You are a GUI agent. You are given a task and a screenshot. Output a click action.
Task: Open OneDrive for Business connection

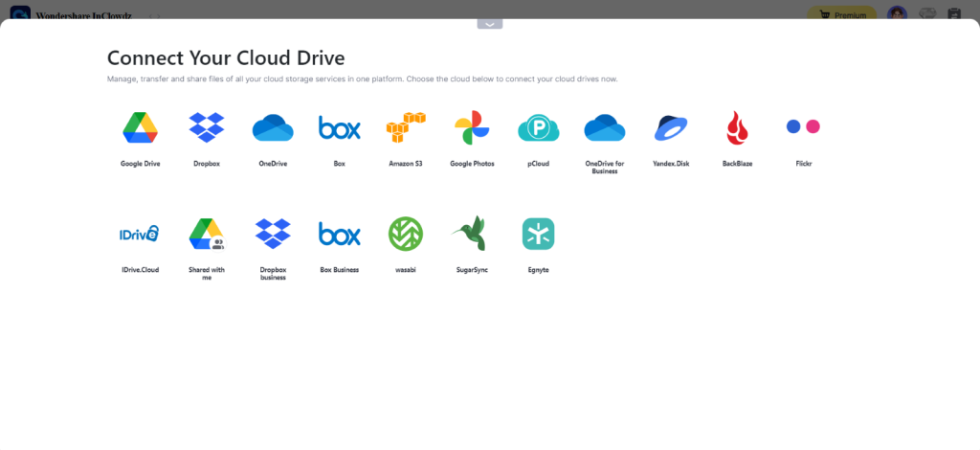pyautogui.click(x=605, y=127)
